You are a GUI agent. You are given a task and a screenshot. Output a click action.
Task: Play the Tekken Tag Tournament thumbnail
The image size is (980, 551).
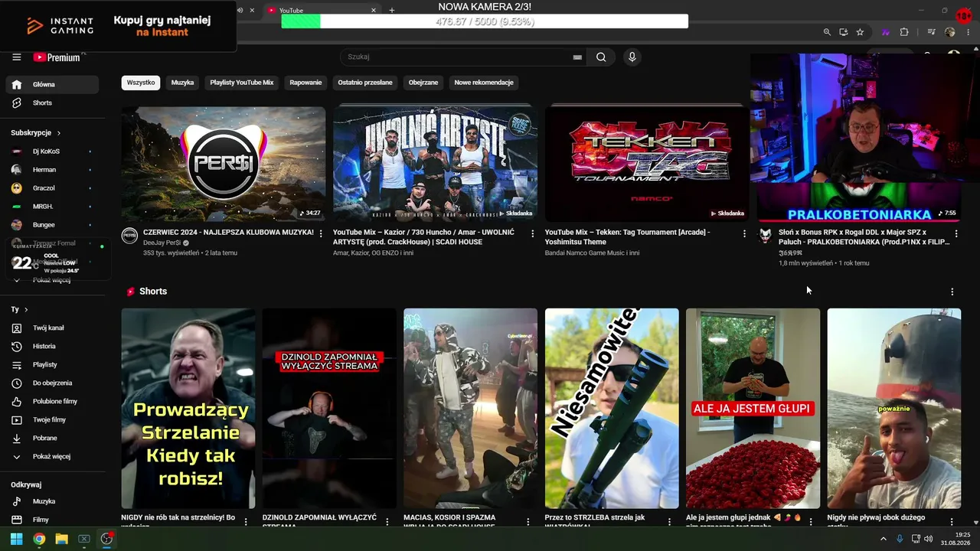pyautogui.click(x=647, y=164)
